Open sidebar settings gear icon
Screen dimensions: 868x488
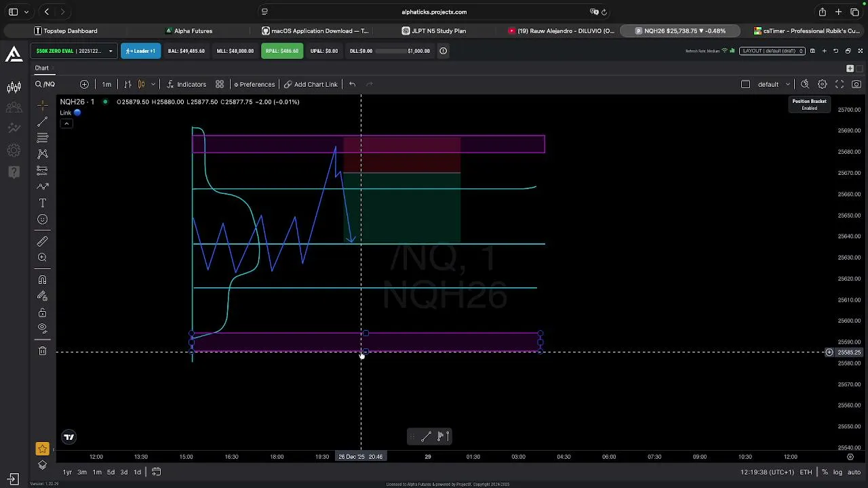click(x=14, y=150)
